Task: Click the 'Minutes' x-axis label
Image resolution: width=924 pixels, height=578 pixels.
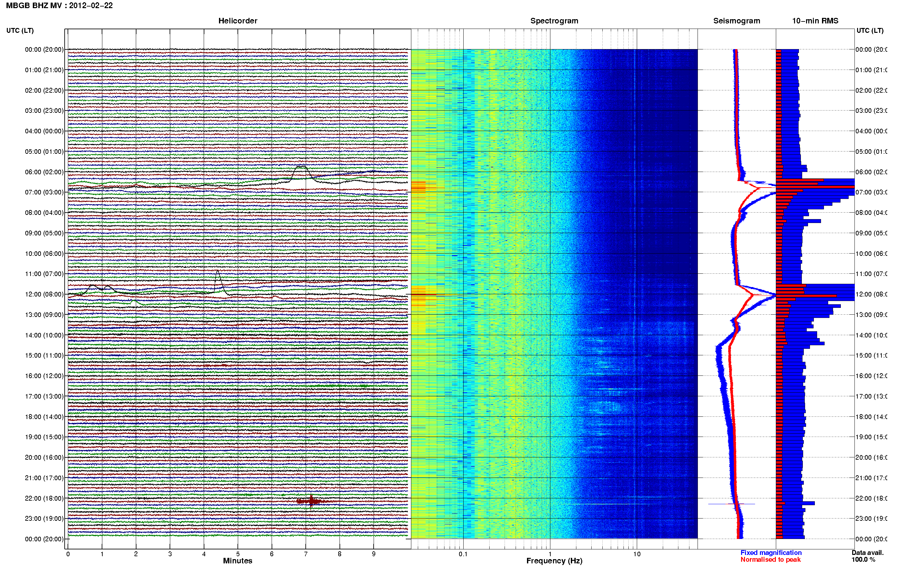Action: click(237, 561)
